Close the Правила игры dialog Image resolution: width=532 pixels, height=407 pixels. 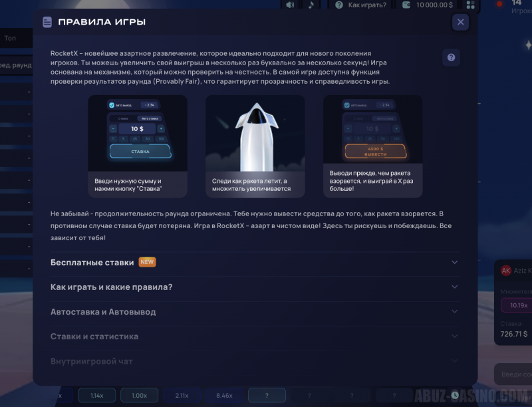tap(460, 22)
